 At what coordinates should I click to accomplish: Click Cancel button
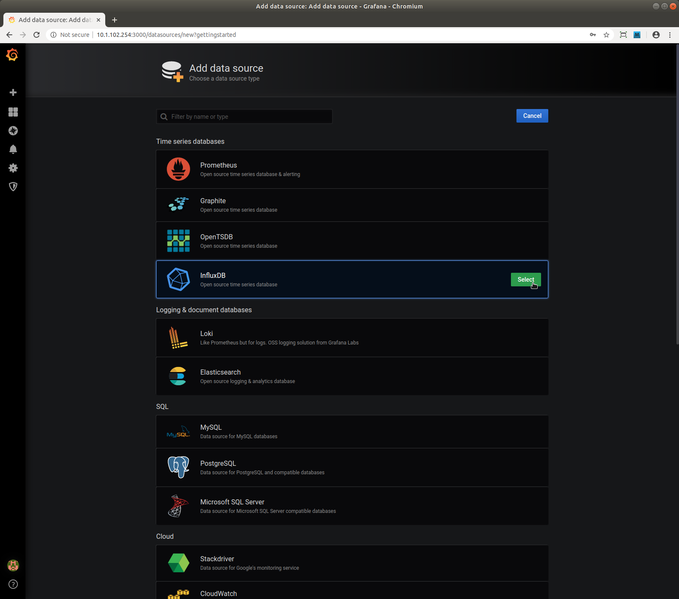pyautogui.click(x=532, y=116)
